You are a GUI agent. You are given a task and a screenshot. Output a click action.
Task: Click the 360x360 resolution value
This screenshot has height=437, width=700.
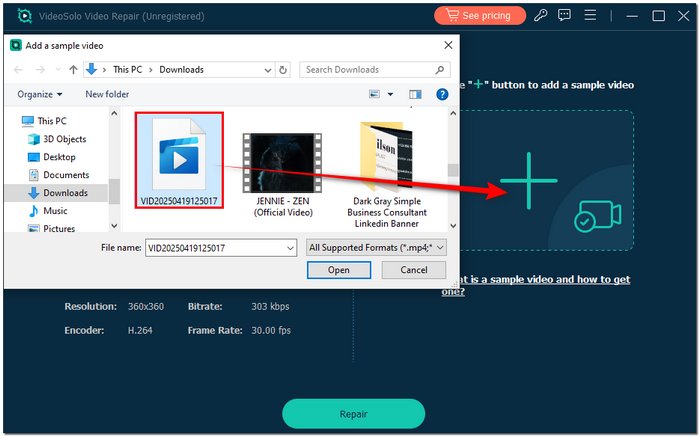[146, 307]
